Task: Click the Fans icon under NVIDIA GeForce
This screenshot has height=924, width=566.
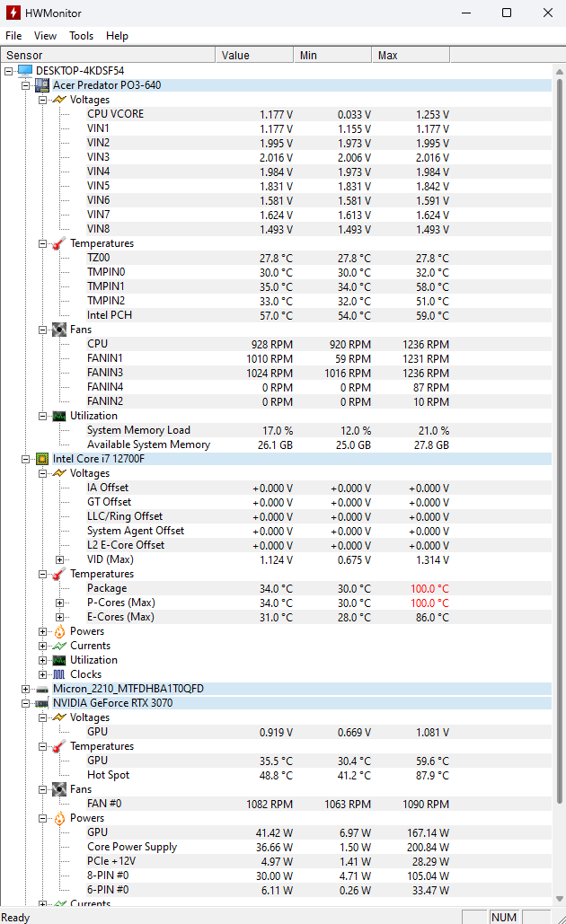Action: tap(59, 789)
